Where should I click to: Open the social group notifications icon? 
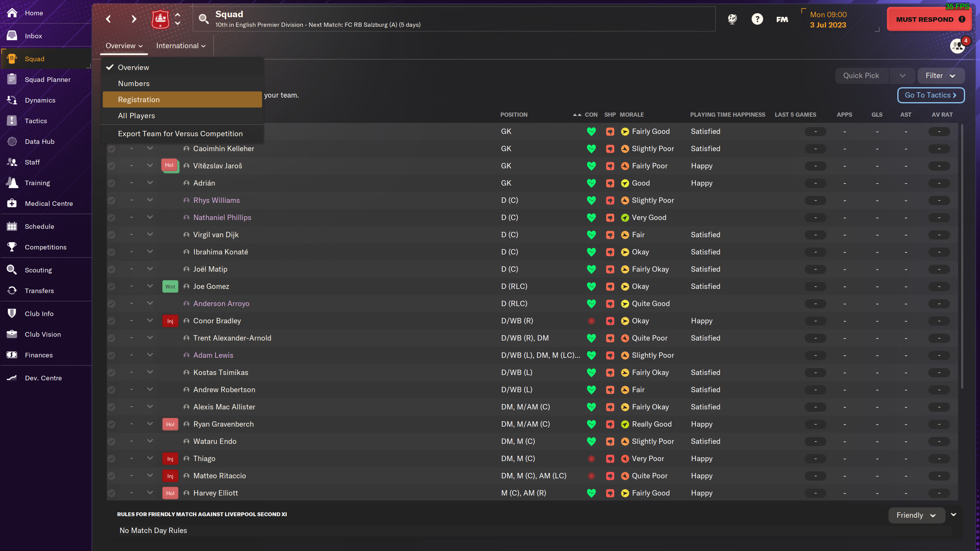(958, 46)
